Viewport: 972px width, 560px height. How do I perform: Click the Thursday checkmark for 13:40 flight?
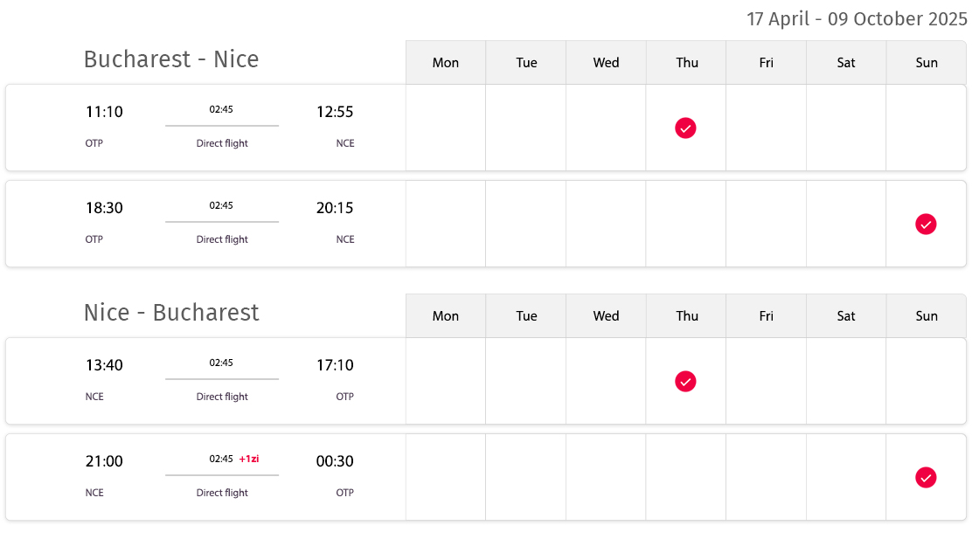coord(685,382)
